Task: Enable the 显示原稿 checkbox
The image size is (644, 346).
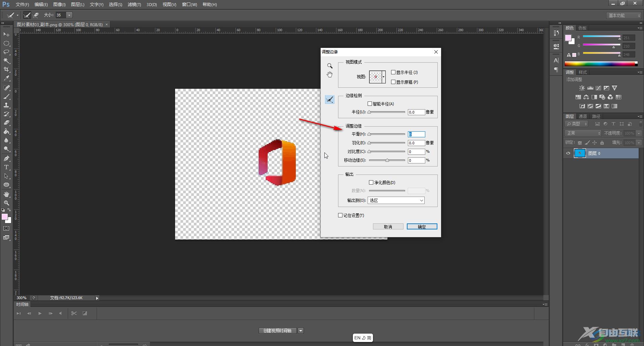Action: [x=393, y=82]
